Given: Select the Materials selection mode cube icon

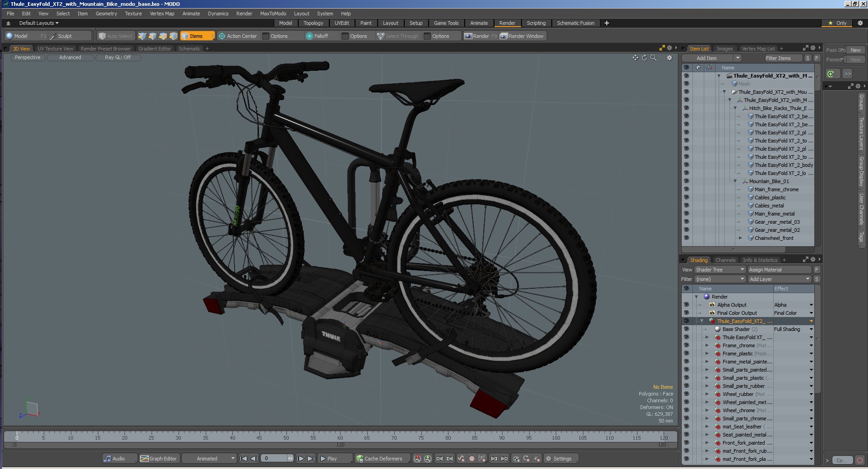Looking at the screenshot, I should (x=173, y=36).
